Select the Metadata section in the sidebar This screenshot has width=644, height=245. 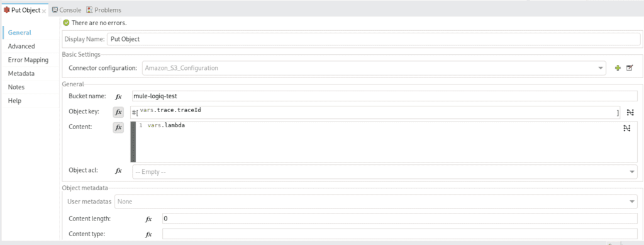(21, 74)
